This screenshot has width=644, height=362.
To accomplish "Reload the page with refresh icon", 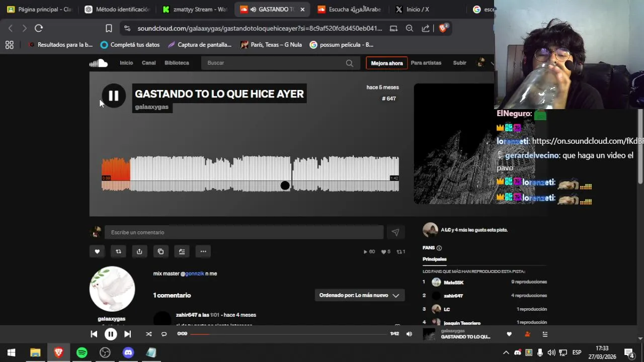I will coord(39,28).
